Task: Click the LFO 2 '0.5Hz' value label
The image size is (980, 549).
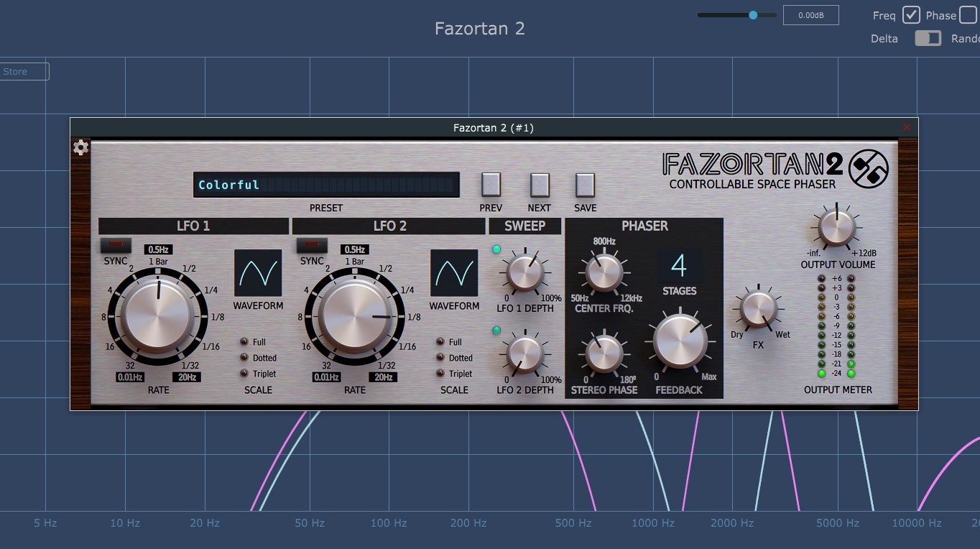Action: 355,250
